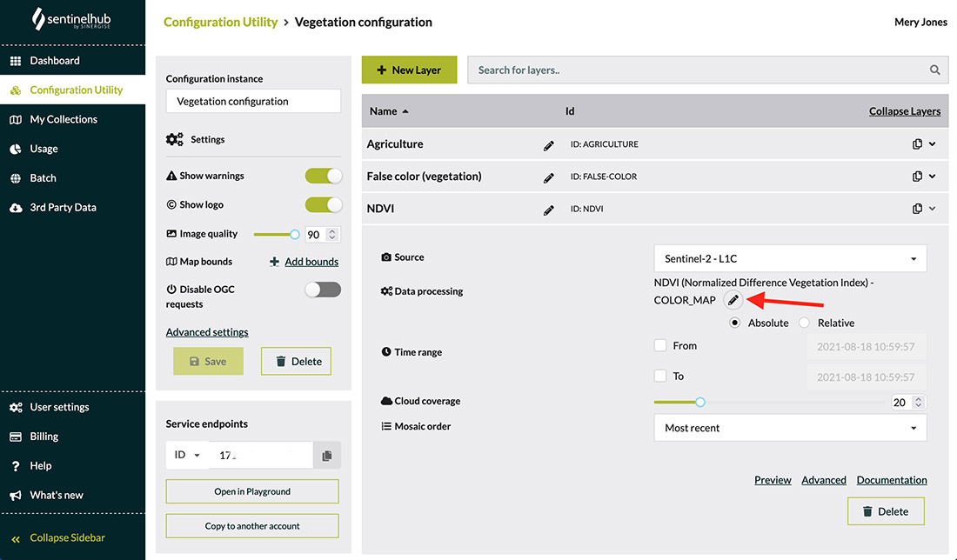Open the Source dropdown showing Sentinel-2 - L1C
This screenshot has height=560, width=957.
point(790,258)
